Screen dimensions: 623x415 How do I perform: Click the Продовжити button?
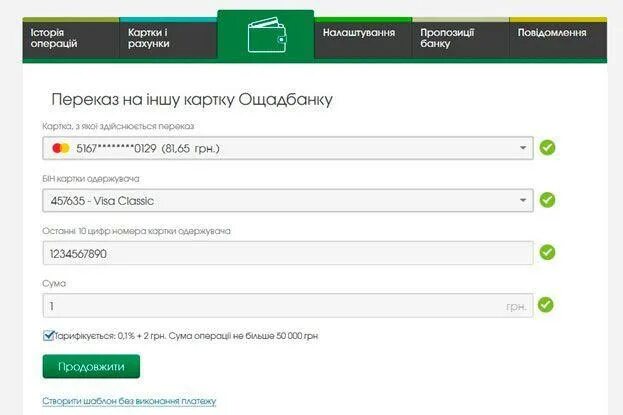[91, 367]
